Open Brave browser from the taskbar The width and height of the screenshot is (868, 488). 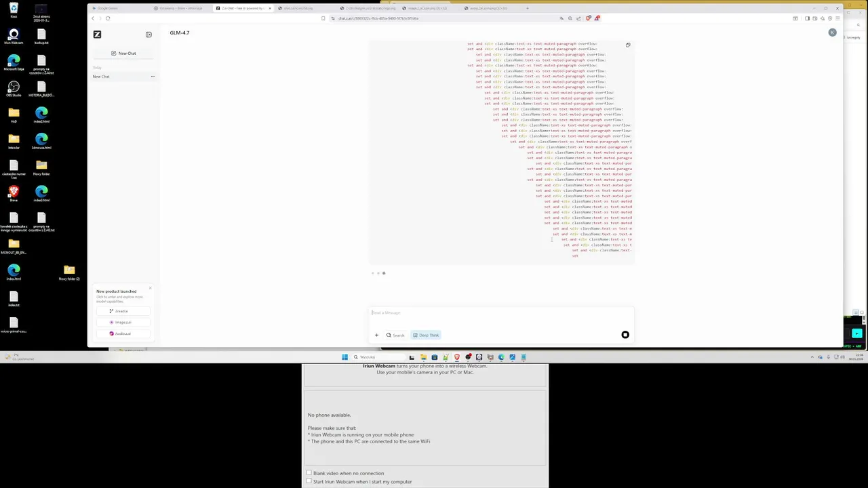(456, 357)
